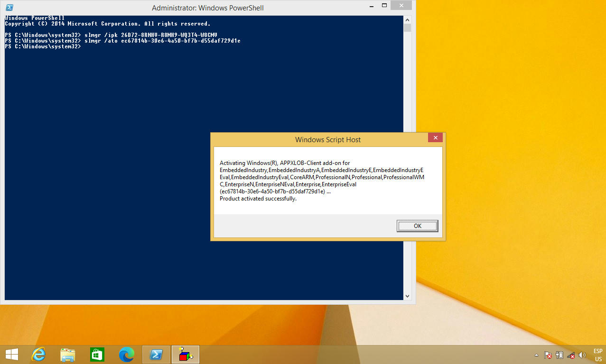This screenshot has height=364, width=606.
Task: Click OK in Windows Script Host dialog
Action: pyautogui.click(x=417, y=226)
